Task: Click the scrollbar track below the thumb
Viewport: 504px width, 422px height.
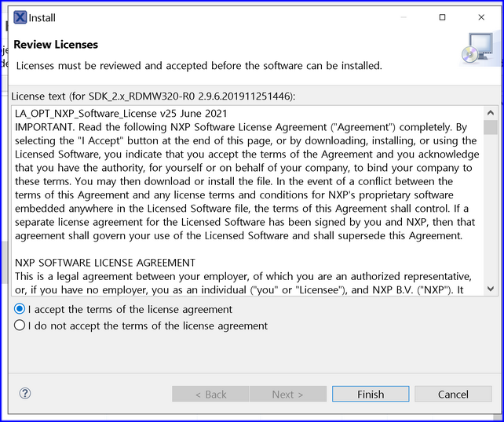Action: pos(491,209)
